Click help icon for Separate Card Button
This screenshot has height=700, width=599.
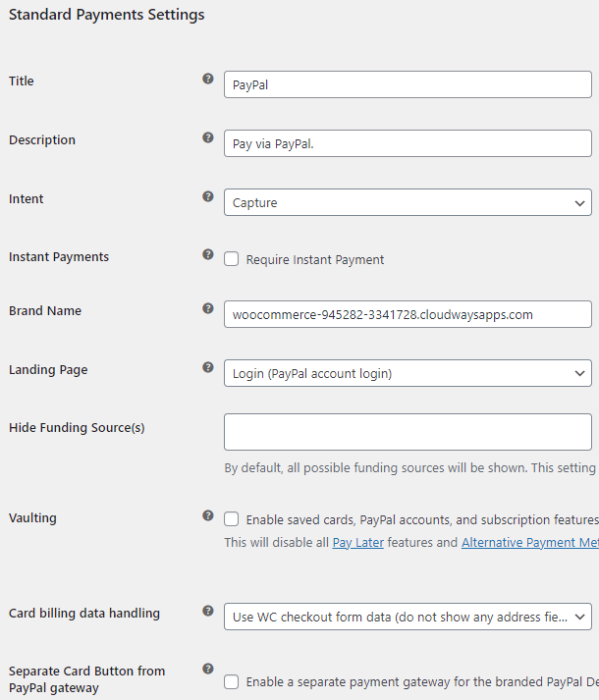[x=208, y=669]
